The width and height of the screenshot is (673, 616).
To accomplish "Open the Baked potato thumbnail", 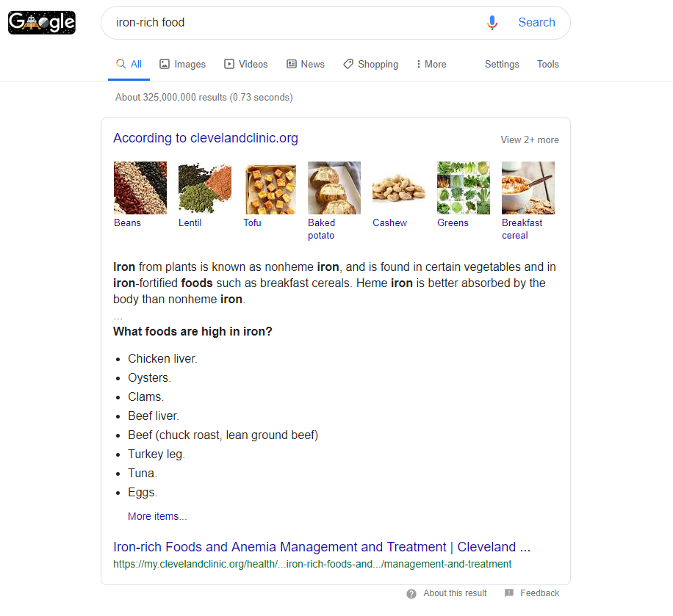I will pyautogui.click(x=334, y=188).
